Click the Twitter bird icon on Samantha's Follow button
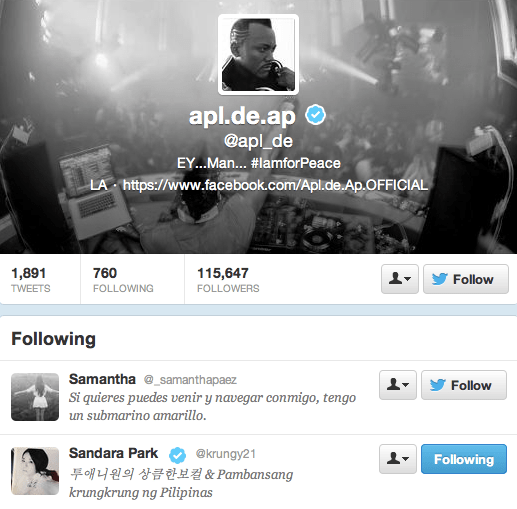Image resolution: width=517 pixels, height=509 pixels. pos(437,385)
